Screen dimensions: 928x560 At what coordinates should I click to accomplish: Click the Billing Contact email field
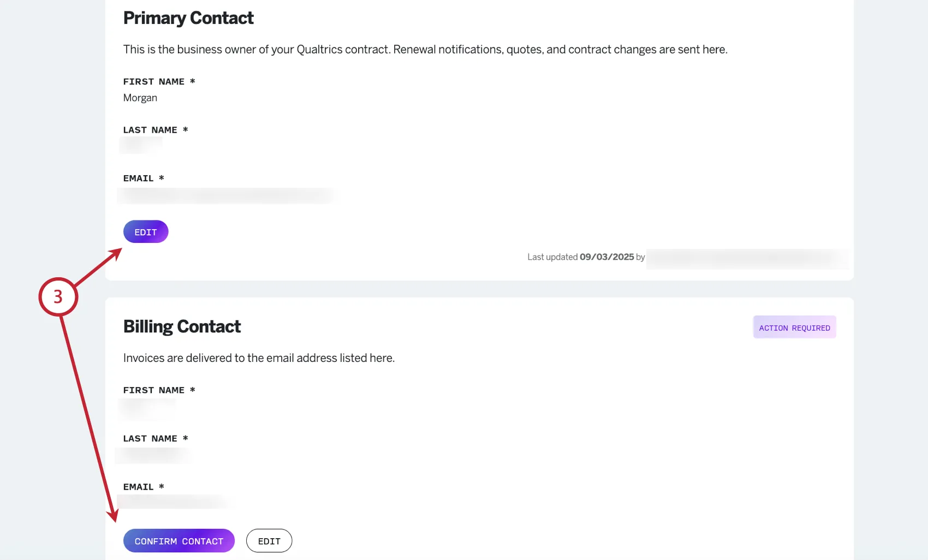[x=175, y=501]
